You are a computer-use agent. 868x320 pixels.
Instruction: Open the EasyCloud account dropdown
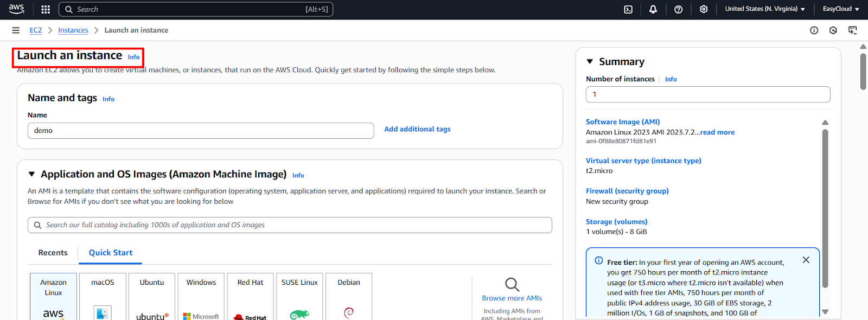tap(841, 9)
